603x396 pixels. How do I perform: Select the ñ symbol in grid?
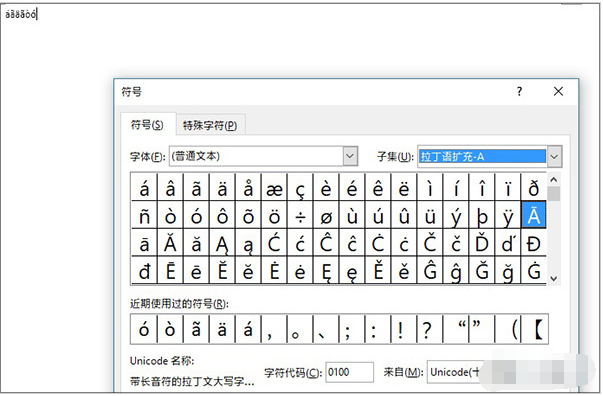coord(144,215)
